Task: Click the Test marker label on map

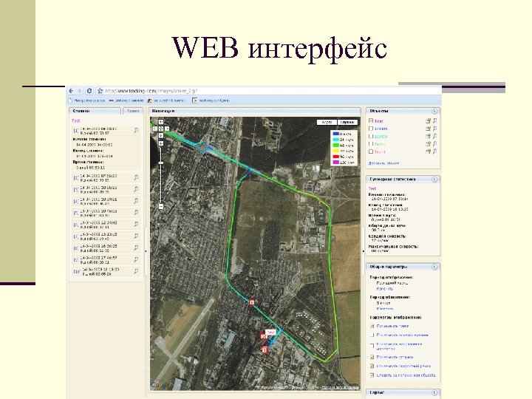Action: click(270, 332)
